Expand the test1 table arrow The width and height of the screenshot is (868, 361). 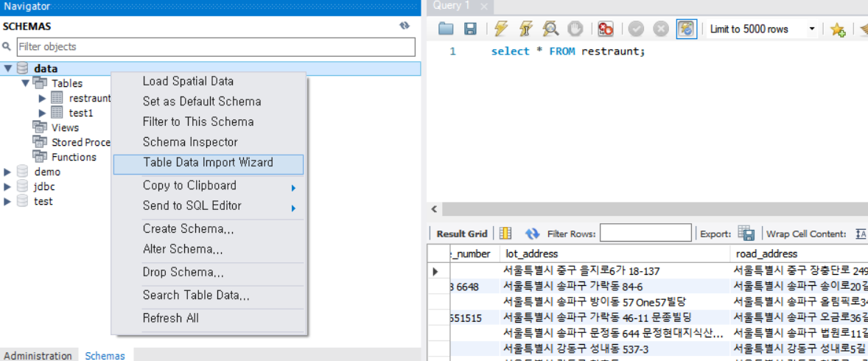click(43, 113)
